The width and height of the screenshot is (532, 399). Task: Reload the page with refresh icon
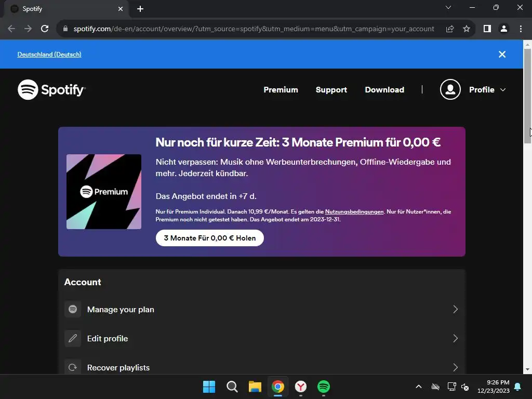(45, 29)
